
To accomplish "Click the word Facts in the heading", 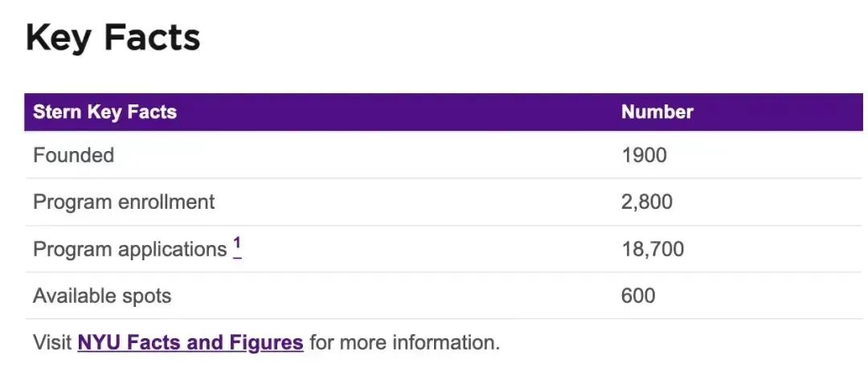I will pyautogui.click(x=152, y=38).
